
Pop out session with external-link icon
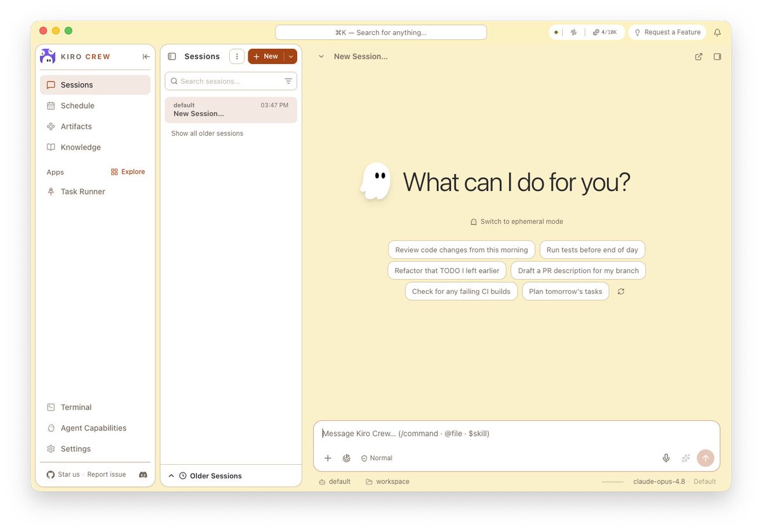point(698,57)
